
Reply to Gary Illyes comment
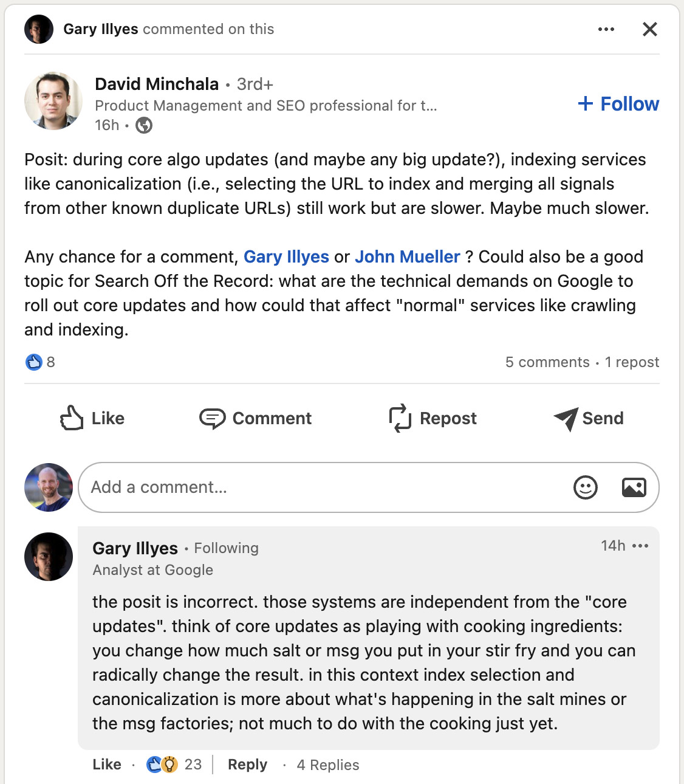[x=247, y=765]
